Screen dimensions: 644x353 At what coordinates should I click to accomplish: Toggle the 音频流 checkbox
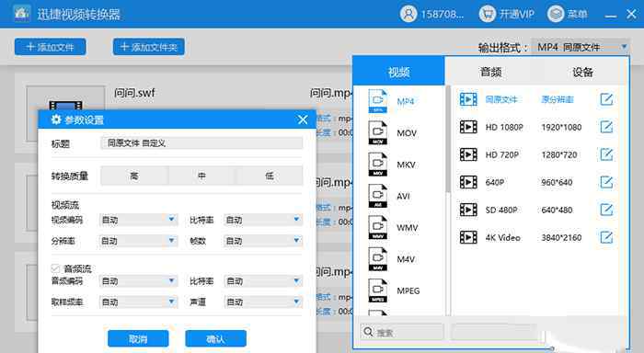pyautogui.click(x=55, y=268)
